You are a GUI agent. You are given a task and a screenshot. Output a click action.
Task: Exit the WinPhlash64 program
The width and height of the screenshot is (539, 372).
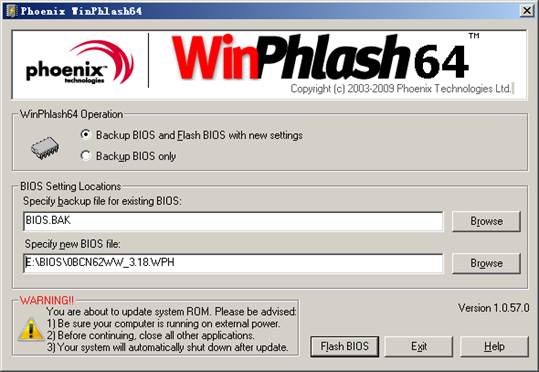pos(419,346)
